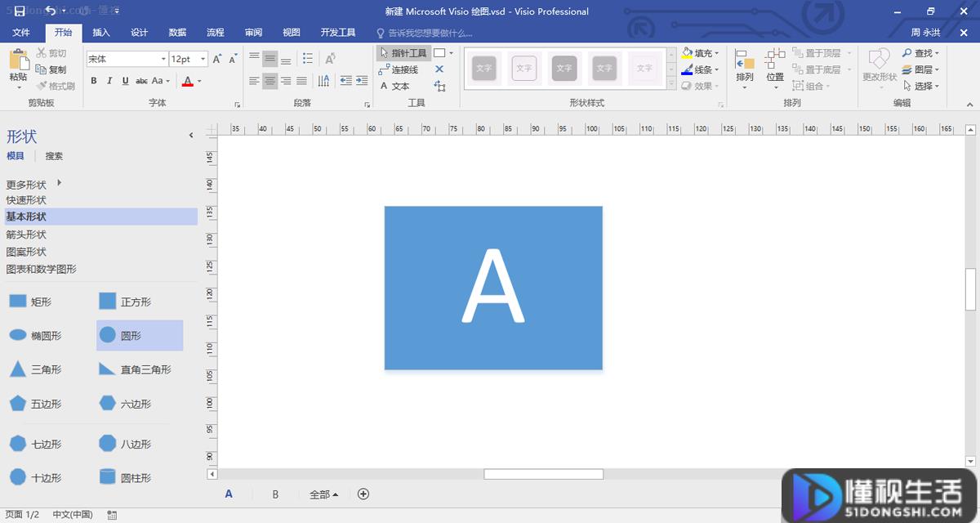Image resolution: width=980 pixels, height=523 pixels.
Task: Open the Insert (插入) ribbon tab
Action: [x=101, y=33]
